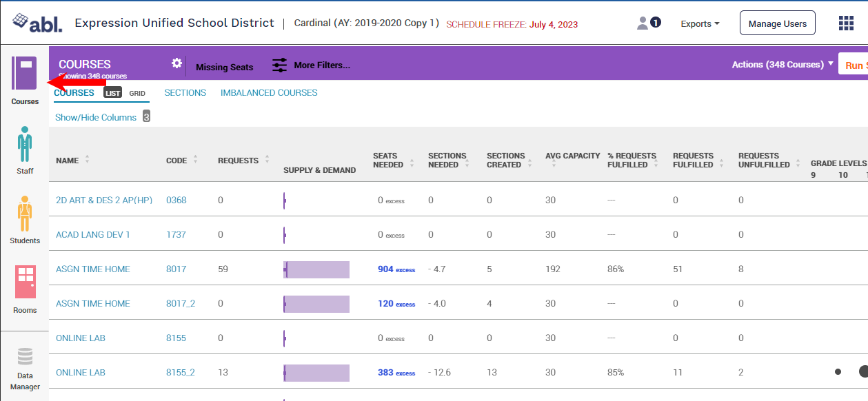Toggle the Missing Seats filter

224,67
